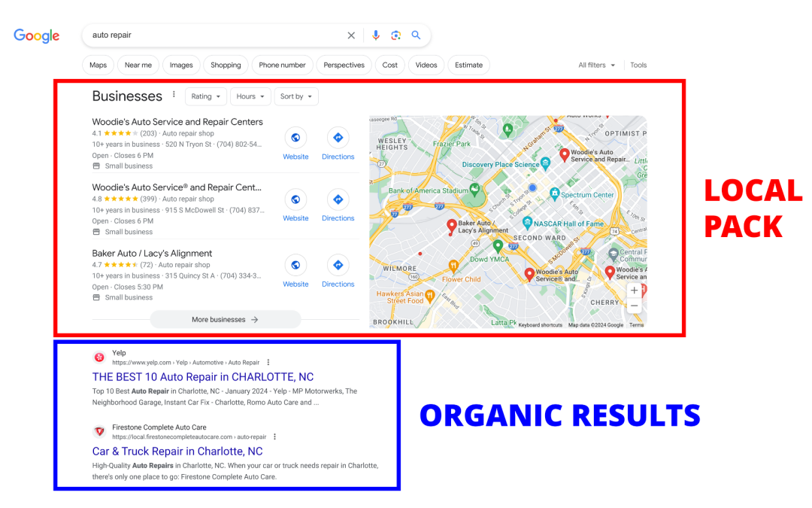Screen dimensions: 812x508
Task: Open the Tools button
Action: click(x=638, y=65)
